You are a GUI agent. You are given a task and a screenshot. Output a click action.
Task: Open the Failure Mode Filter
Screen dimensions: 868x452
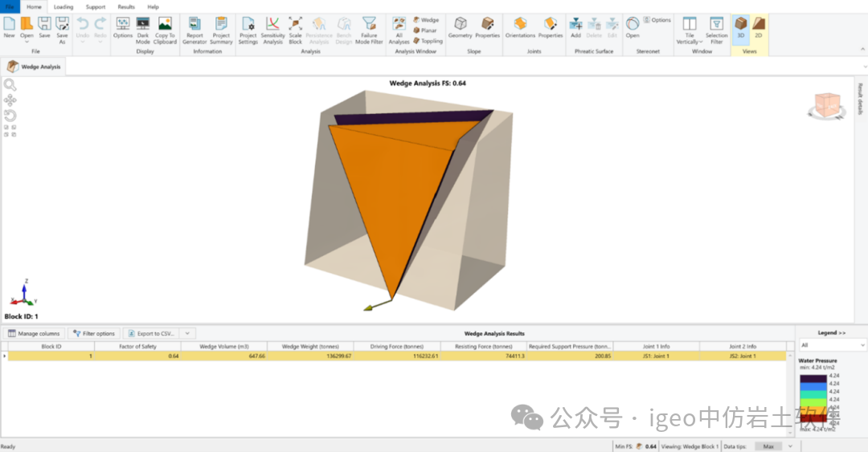tap(369, 31)
